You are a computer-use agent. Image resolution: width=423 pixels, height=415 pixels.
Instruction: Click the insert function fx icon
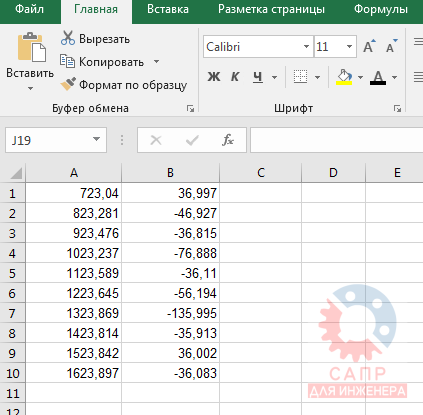click(228, 140)
